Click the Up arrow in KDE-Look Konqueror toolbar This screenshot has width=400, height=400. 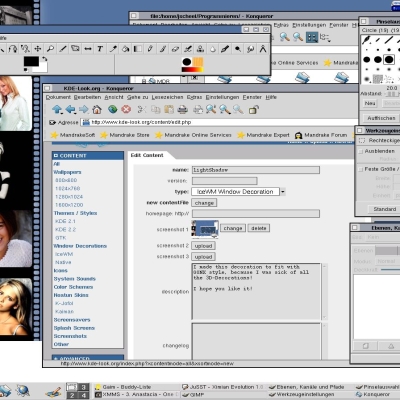point(57,109)
